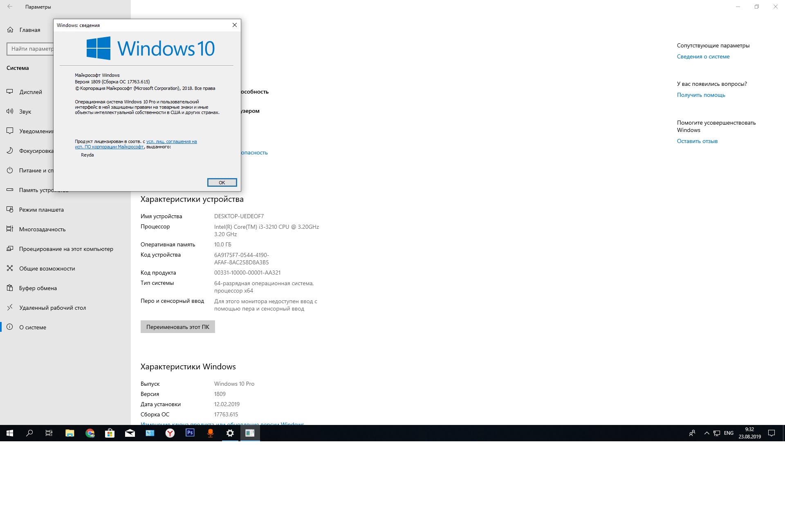785x532 pixels.
Task: Close the 'Windows: сведения' dialog
Action: pyautogui.click(x=235, y=25)
